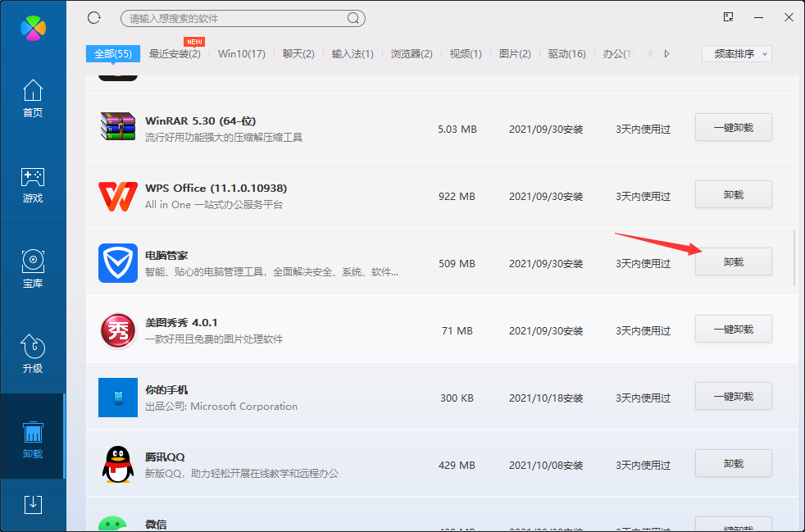Image resolution: width=805 pixels, height=532 pixels.
Task: Open the download manager icon in sidebar
Action: tap(33, 505)
